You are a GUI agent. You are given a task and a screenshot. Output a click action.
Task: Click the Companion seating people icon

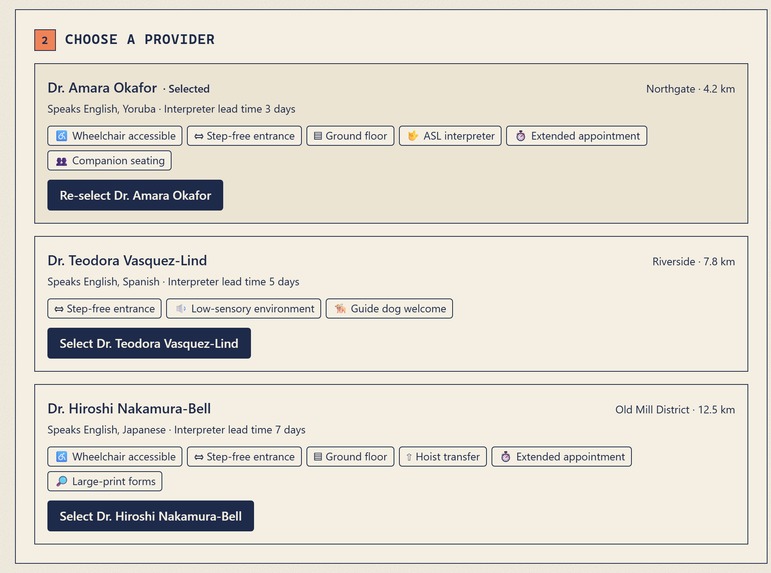click(61, 161)
